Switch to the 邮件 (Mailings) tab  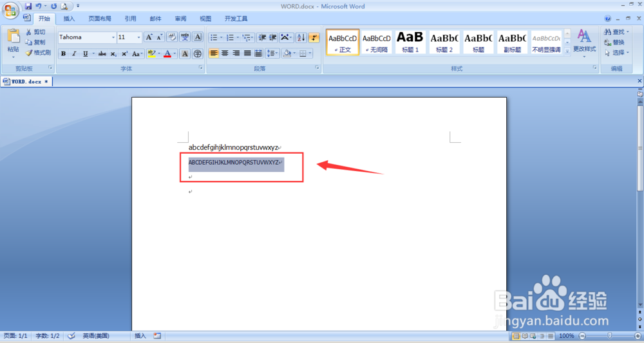click(x=156, y=19)
